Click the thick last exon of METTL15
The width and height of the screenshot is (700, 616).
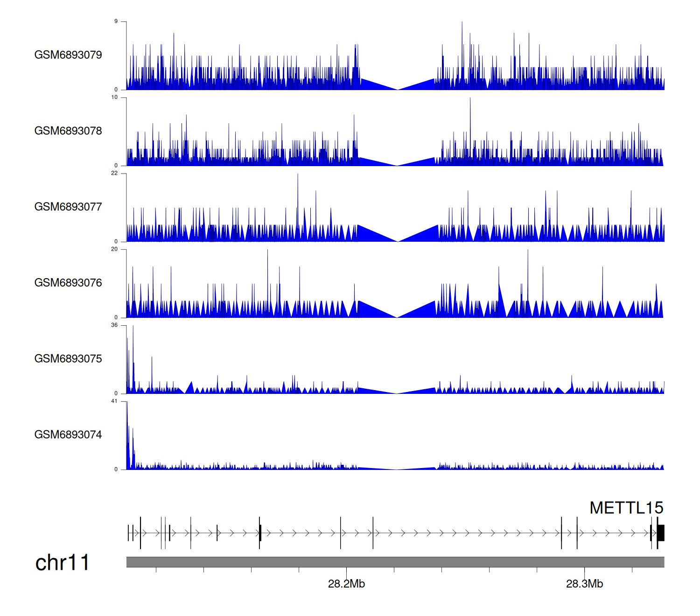[x=661, y=533]
